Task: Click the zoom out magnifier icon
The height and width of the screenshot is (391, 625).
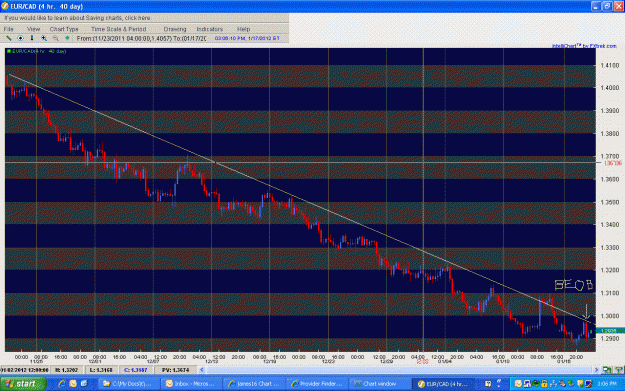Action: (x=55, y=38)
